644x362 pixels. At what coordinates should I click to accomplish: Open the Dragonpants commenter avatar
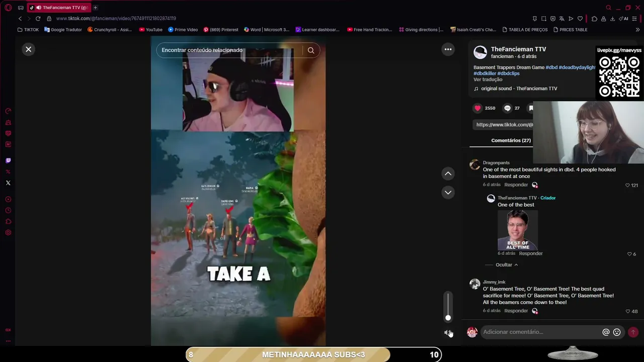(474, 165)
